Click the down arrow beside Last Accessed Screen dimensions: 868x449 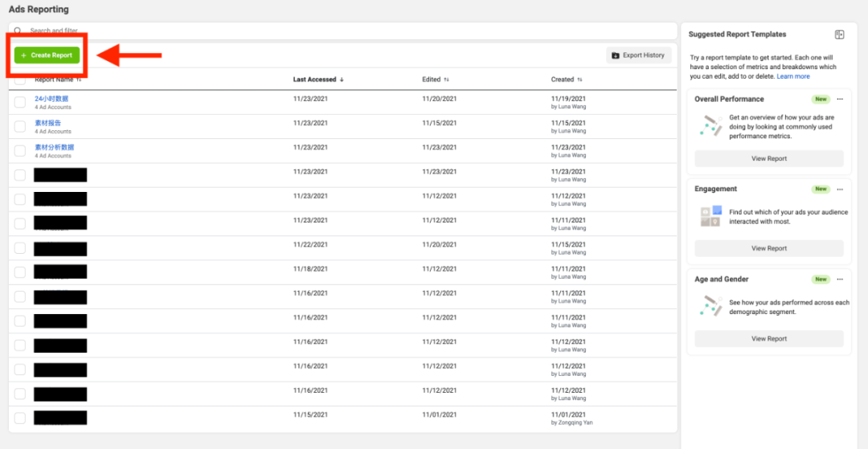coord(342,80)
